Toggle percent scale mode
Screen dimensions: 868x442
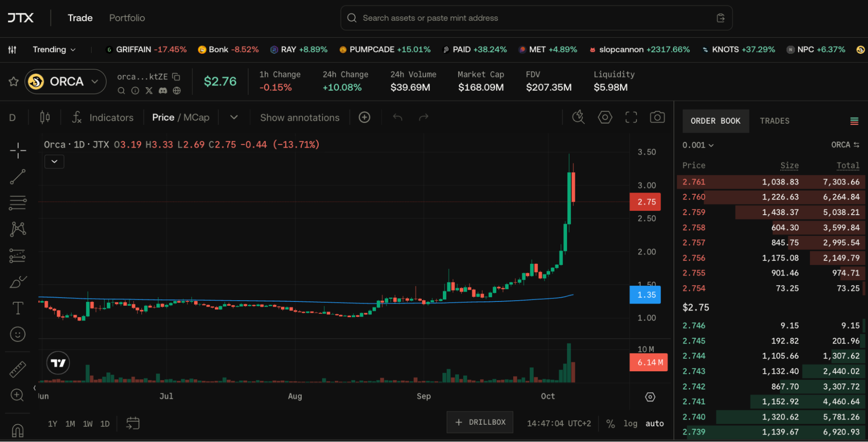(x=611, y=423)
